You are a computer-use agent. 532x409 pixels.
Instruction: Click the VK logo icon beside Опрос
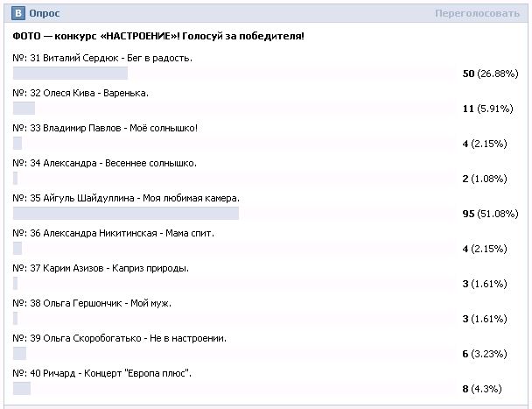click(17, 14)
